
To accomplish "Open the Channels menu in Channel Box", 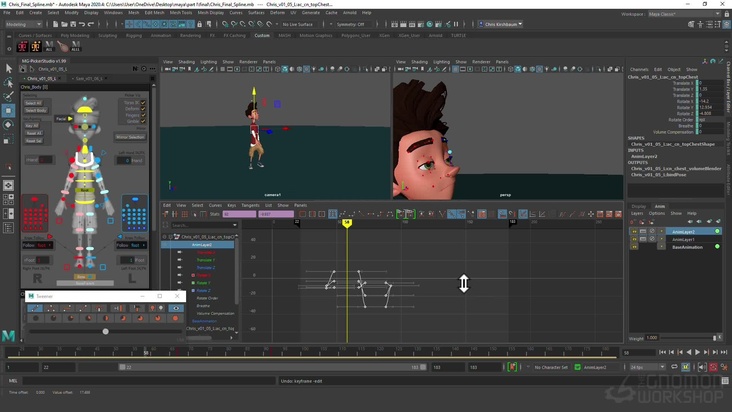I will 639,70.
